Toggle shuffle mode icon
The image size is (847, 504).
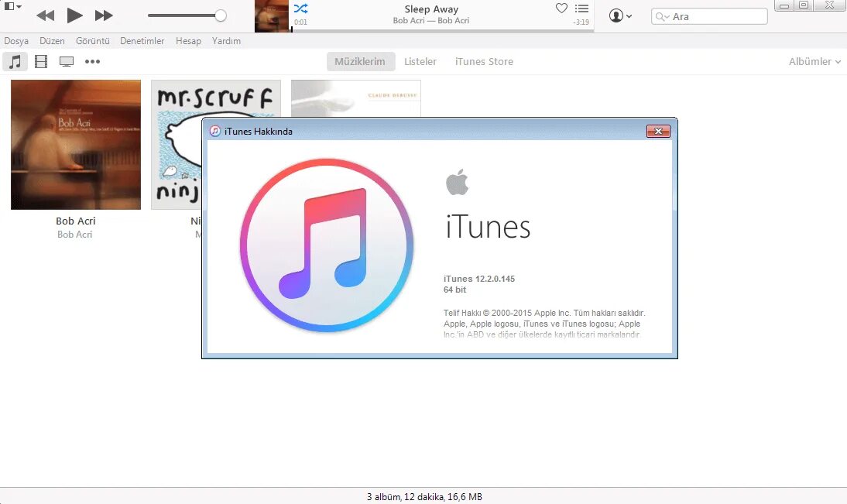[301, 8]
